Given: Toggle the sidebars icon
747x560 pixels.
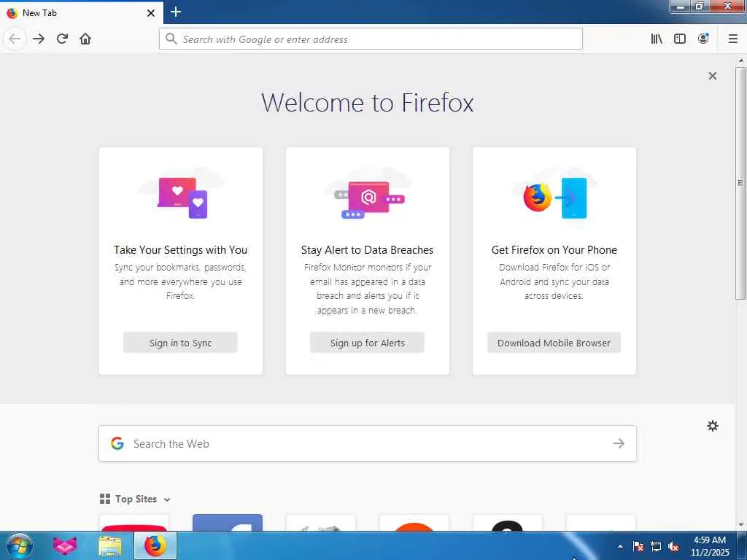Looking at the screenshot, I should click(680, 39).
